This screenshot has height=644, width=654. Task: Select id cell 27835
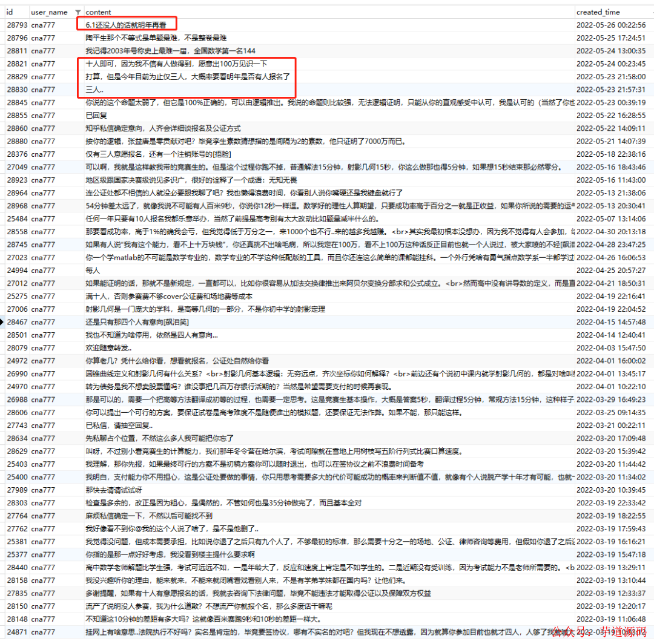(17, 594)
